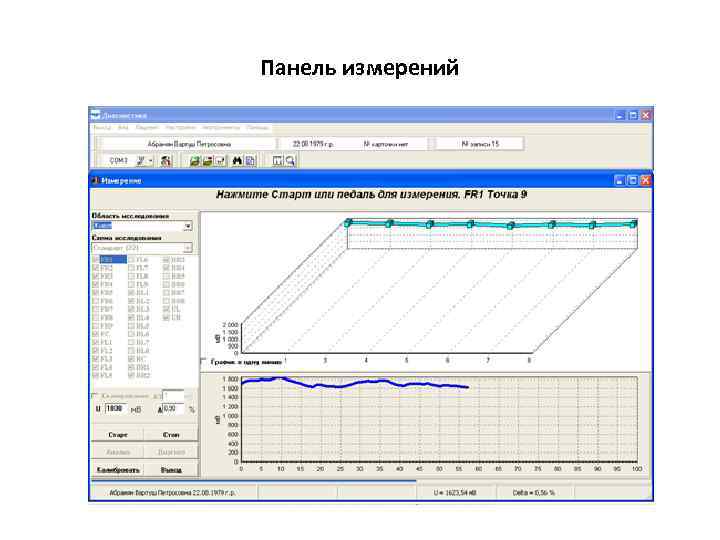Open the Схема исследования combo box
The image size is (720, 540).
[142, 248]
